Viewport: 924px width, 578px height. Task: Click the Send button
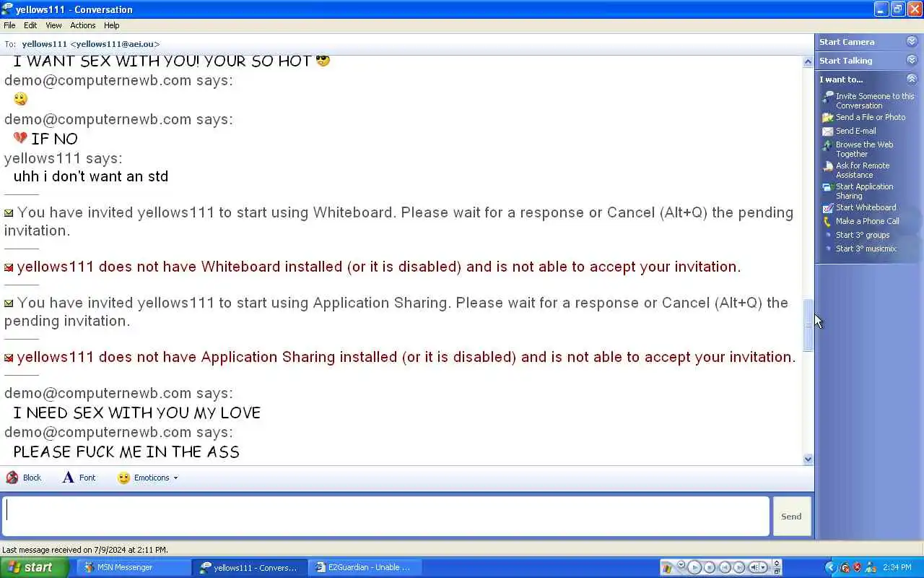[x=791, y=516]
